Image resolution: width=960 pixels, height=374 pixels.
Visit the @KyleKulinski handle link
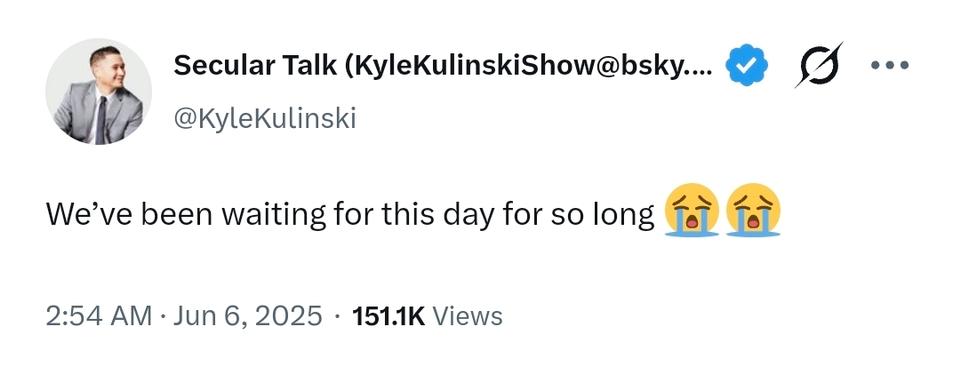265,118
